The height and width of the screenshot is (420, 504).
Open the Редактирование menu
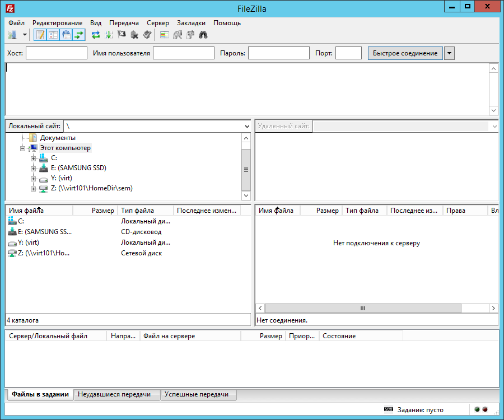click(57, 23)
